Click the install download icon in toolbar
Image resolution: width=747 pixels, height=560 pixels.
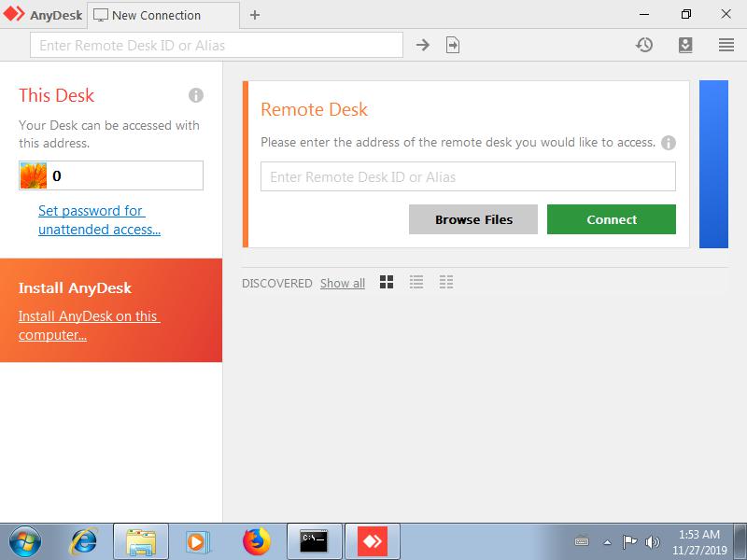[685, 45]
